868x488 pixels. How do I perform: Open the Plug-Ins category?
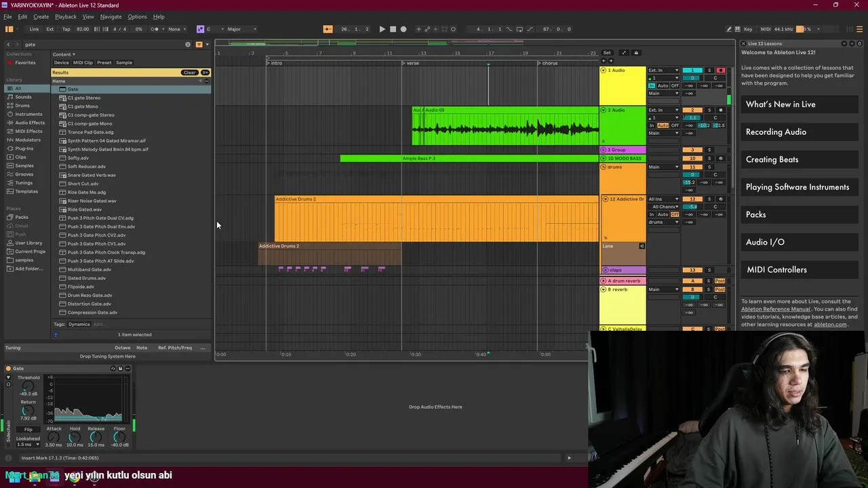click(24, 148)
